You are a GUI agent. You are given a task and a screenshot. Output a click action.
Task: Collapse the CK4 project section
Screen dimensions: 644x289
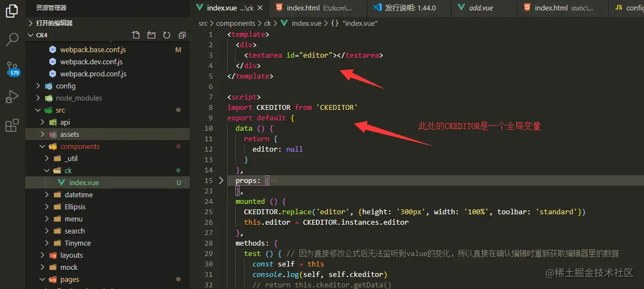[x=30, y=35]
